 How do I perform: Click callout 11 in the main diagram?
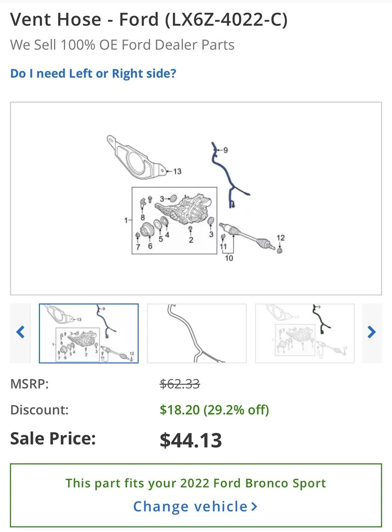(223, 246)
